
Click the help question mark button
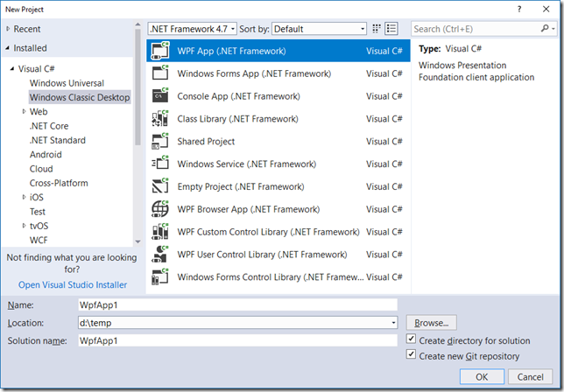519,10
